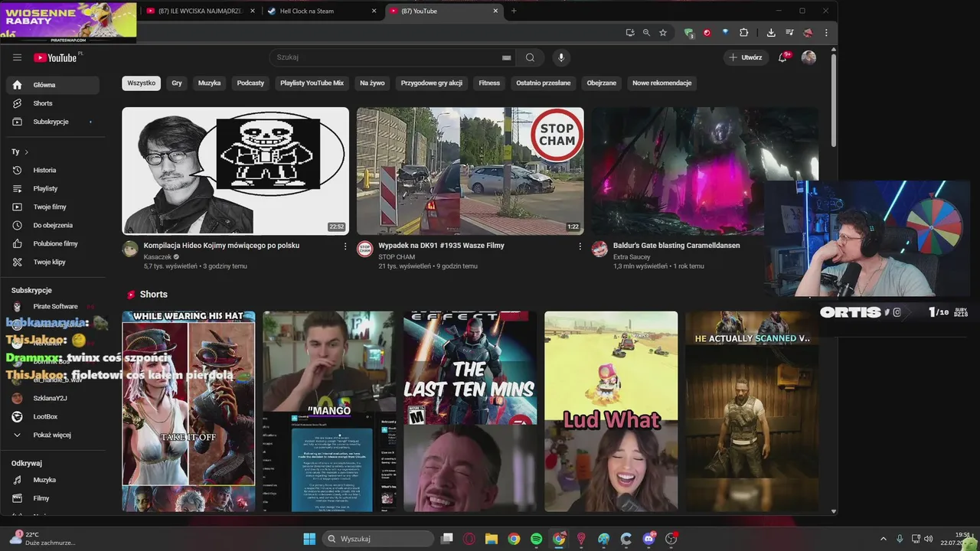
Task: Open Muzyka under Odkrywaj
Action: (x=52, y=480)
